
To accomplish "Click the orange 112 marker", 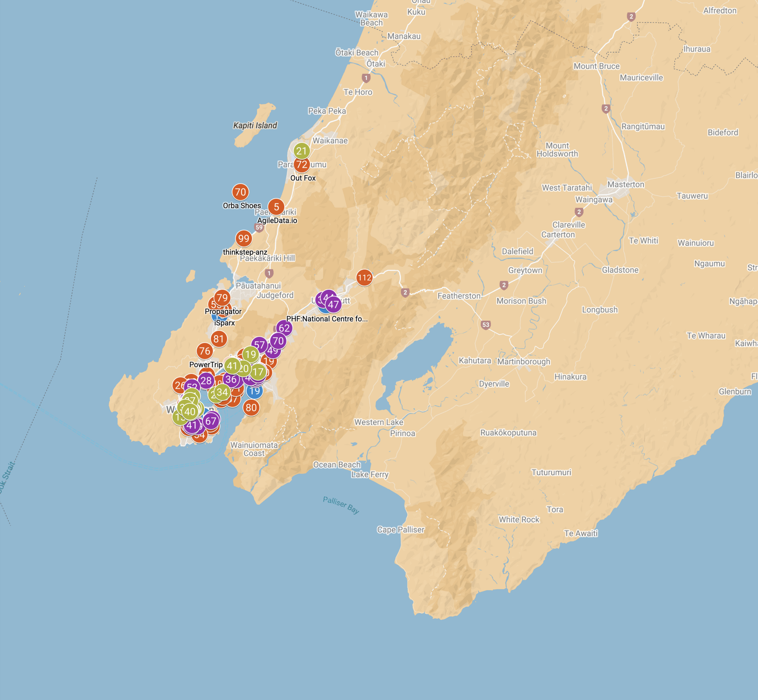I will pos(364,278).
